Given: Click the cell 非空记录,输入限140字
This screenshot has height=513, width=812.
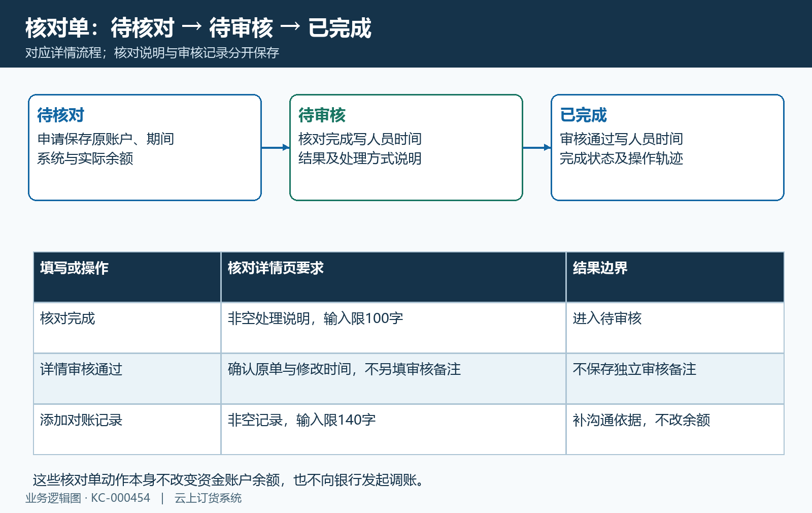Looking at the screenshot, I should [393, 429].
